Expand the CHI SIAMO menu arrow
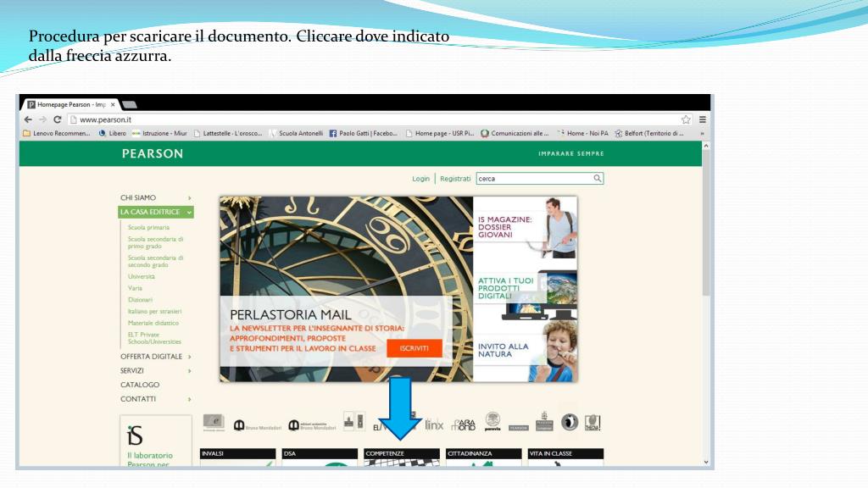The width and height of the screenshot is (868, 488). (x=189, y=198)
